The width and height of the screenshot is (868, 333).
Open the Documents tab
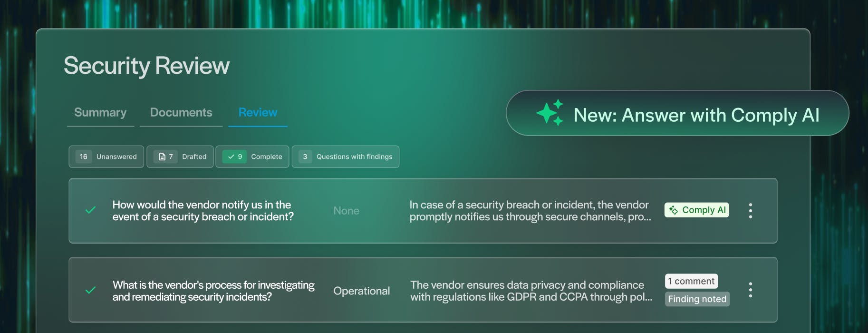(181, 113)
